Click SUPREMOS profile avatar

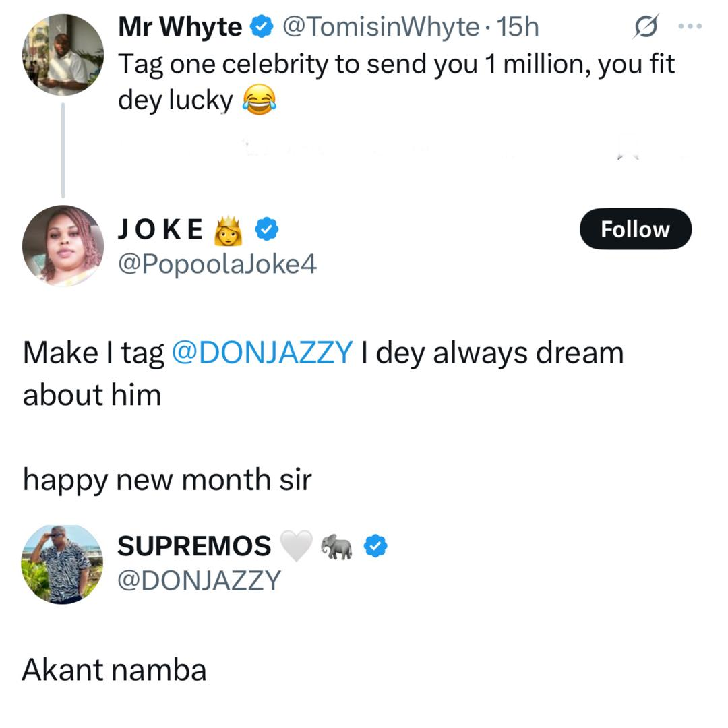63,564
